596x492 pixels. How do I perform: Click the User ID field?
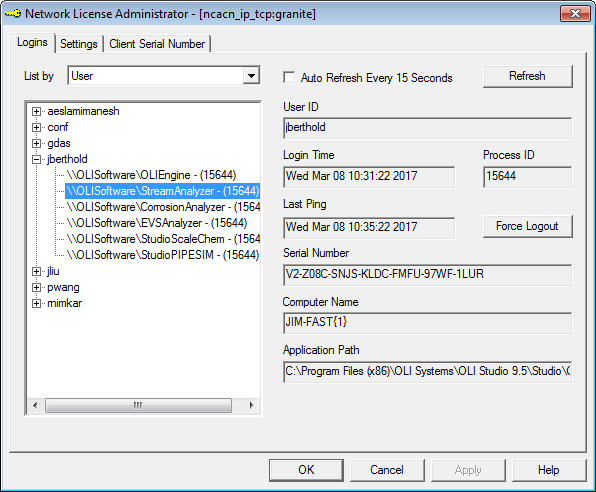428,128
